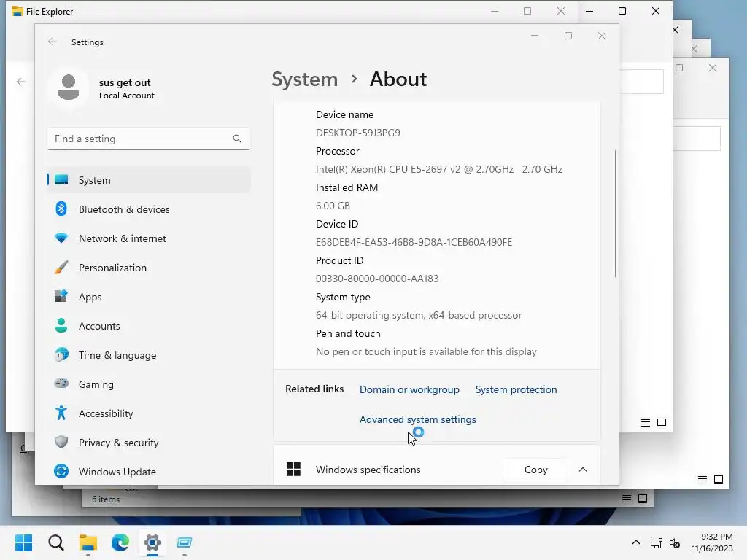Select the 6.00 GB installed RAM value
The image size is (747, 560).
click(x=333, y=206)
